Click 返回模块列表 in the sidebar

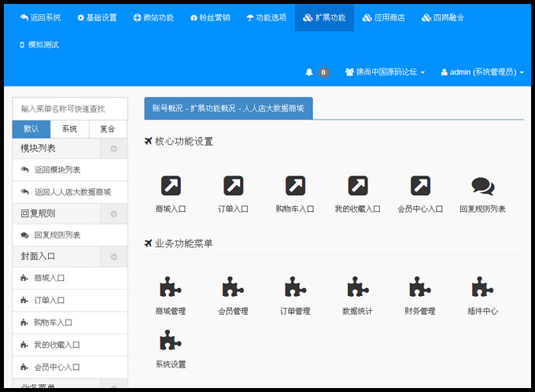57,170
